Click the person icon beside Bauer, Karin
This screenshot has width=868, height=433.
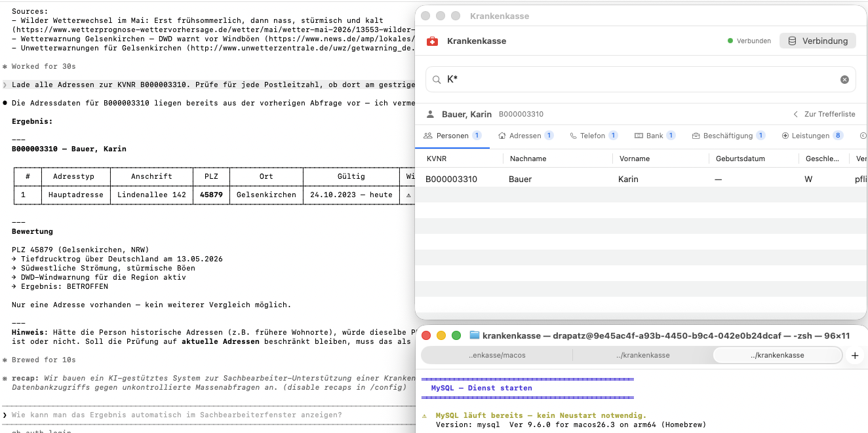pos(431,114)
